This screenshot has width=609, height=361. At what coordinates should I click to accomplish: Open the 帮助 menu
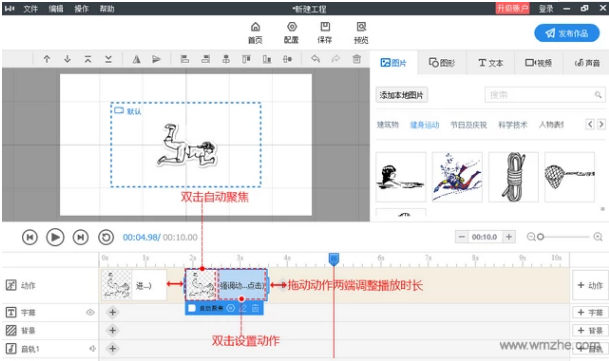tap(107, 9)
